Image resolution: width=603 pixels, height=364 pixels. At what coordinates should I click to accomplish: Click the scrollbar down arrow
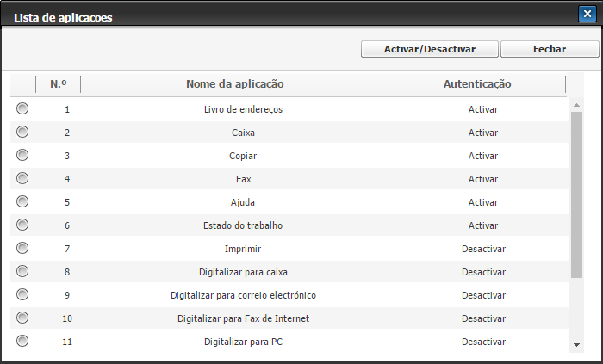click(576, 345)
